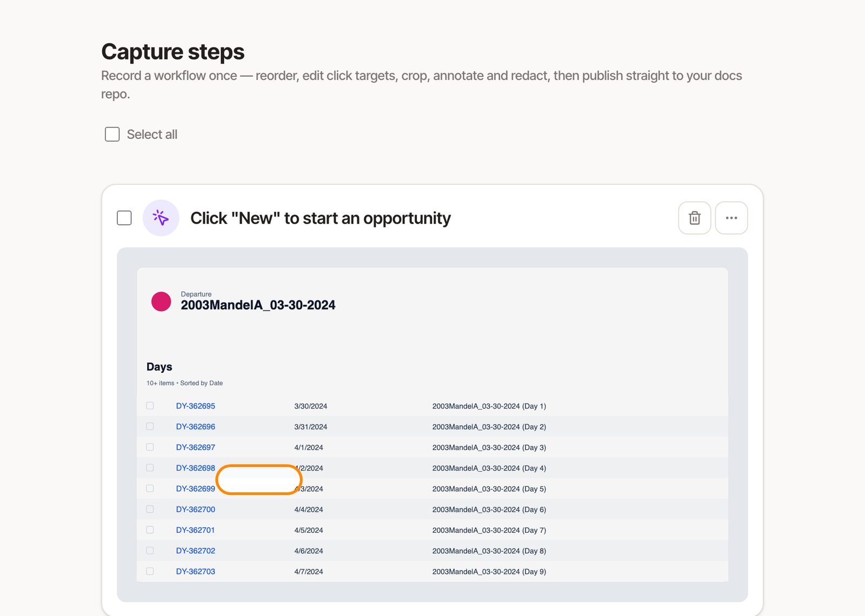Click the date 3/31/2024
This screenshot has width=865, height=616.
pos(310,427)
